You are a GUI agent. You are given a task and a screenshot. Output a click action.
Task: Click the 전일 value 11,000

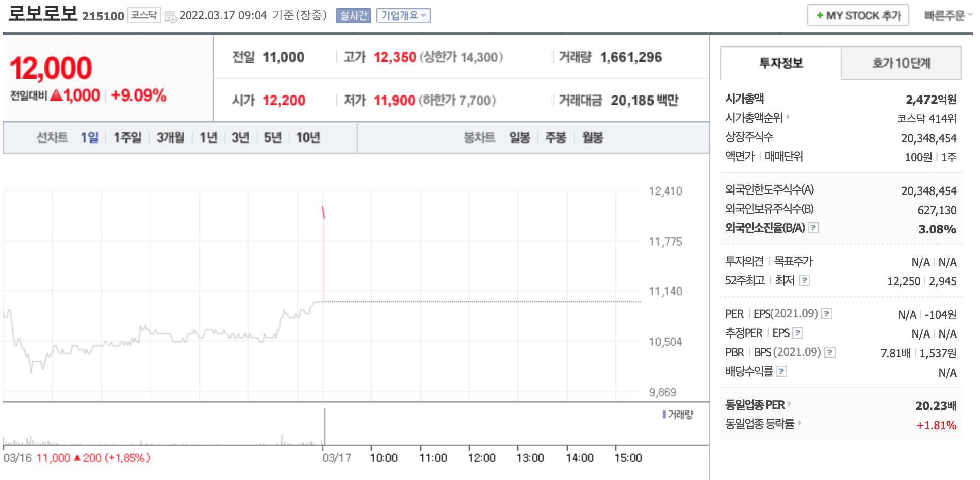[x=283, y=57]
